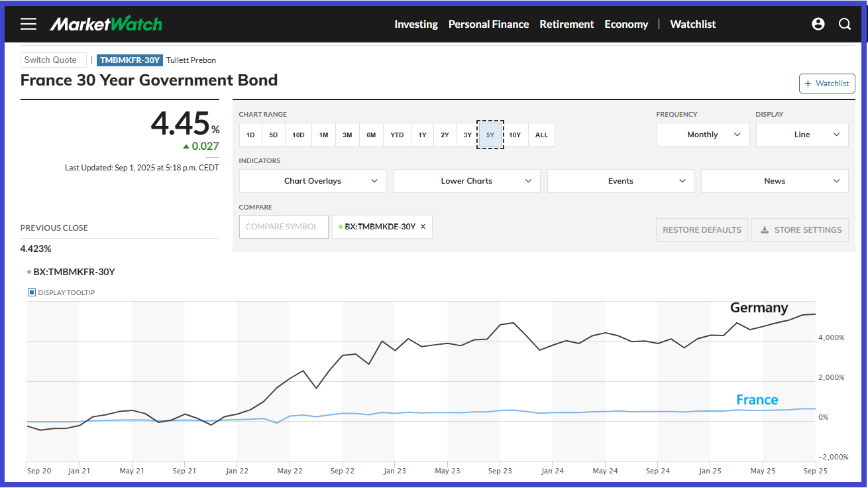Image resolution: width=868 pixels, height=488 pixels.
Task: Click the Compare Symbol input field
Action: 283,227
